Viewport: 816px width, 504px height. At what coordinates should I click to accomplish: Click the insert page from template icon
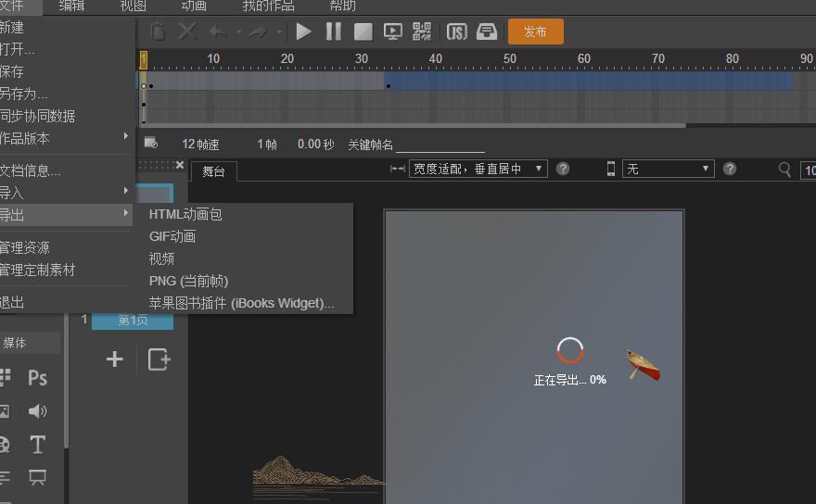click(x=159, y=359)
